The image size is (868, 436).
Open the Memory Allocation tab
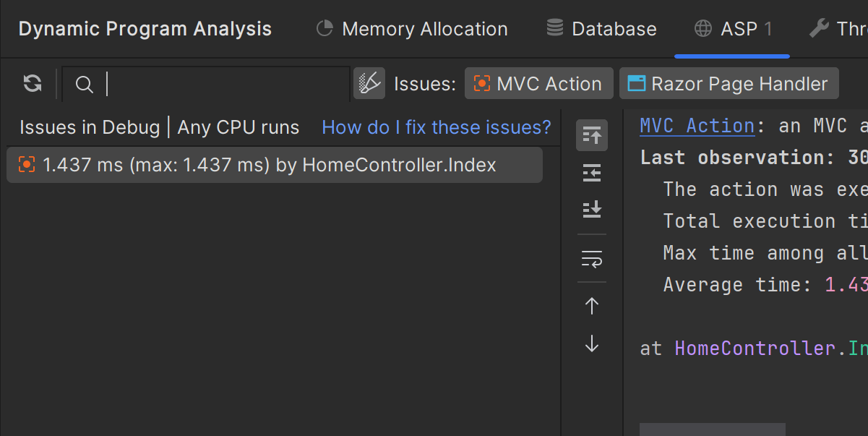pos(413,29)
